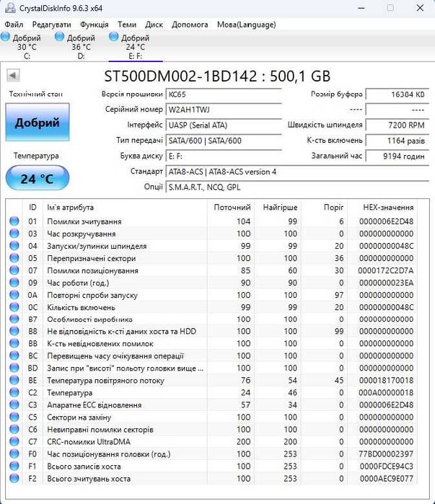This screenshot has height=504, width=435.
Task: Click the buffer size field 16384 KB
Action: [397, 94]
